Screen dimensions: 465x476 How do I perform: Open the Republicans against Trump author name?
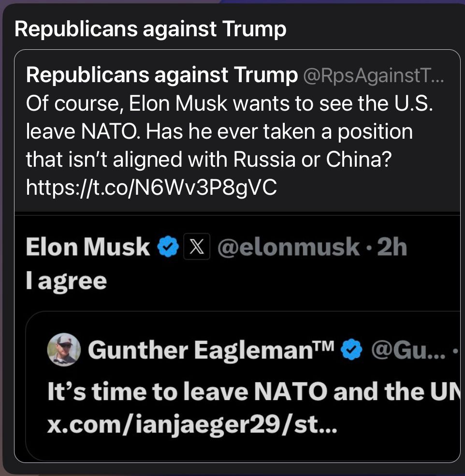(162, 75)
